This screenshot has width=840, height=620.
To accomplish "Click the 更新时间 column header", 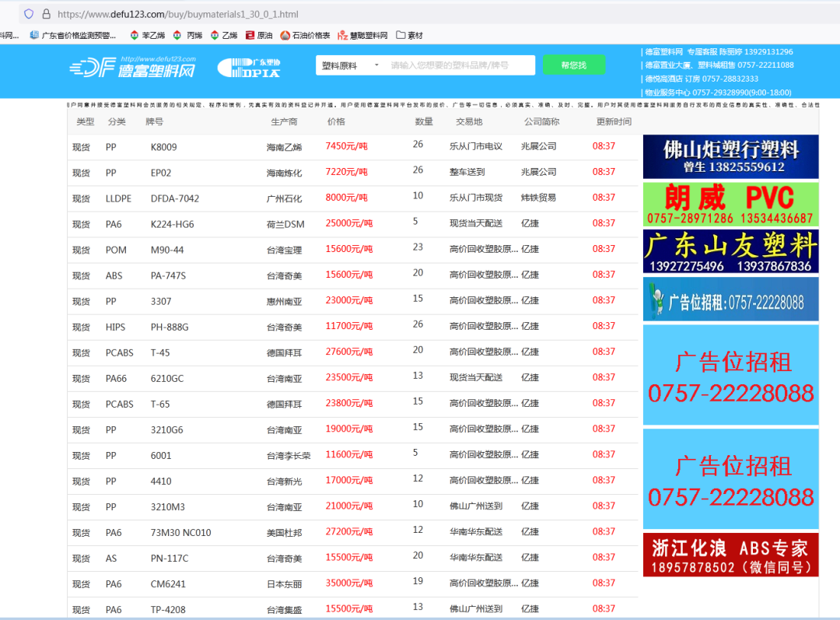I will (x=614, y=121).
